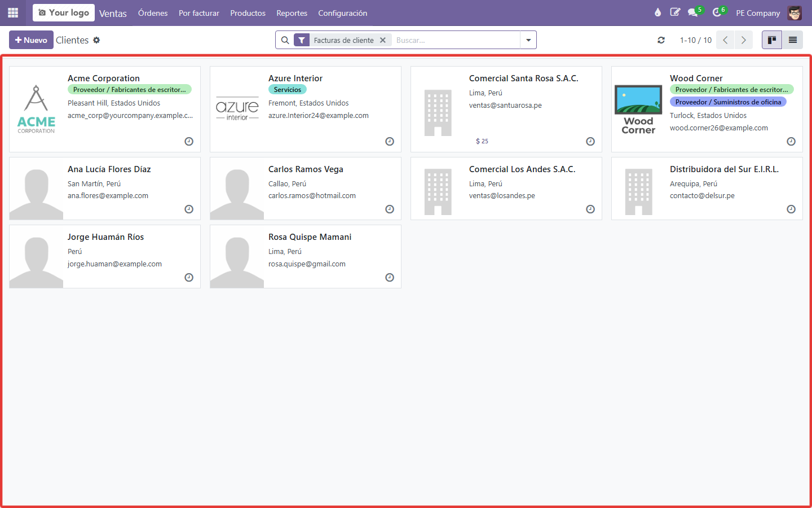Click the search magnifier icon
This screenshot has width=812, height=508.
285,40
